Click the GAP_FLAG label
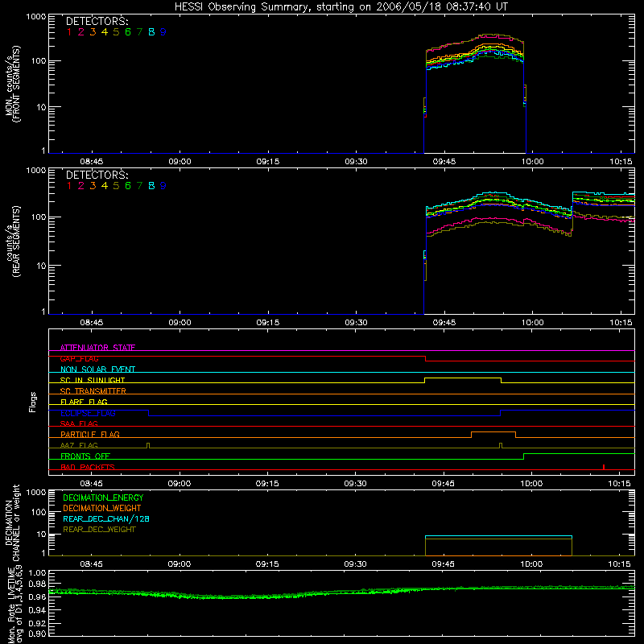Screen dimensions: 644x644 coord(79,358)
